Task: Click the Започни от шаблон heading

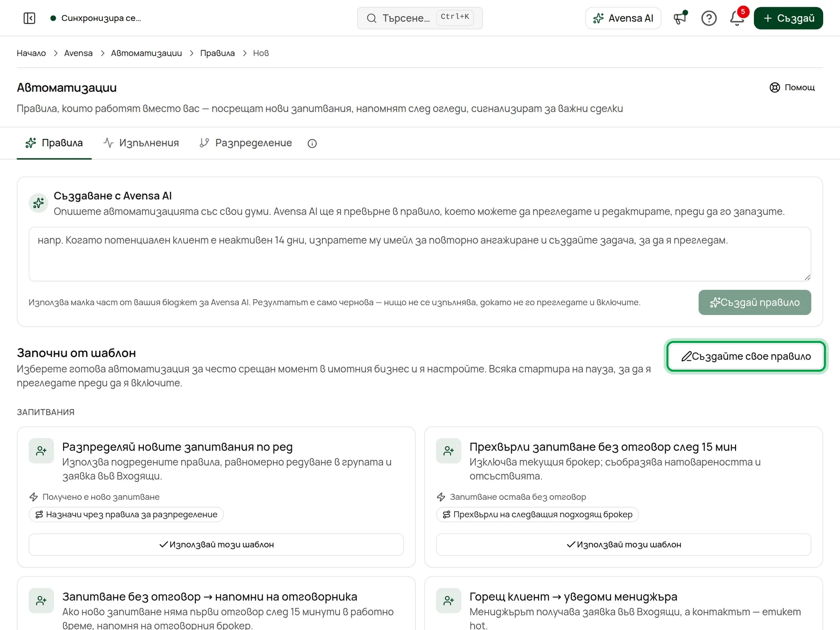Action: point(77,353)
